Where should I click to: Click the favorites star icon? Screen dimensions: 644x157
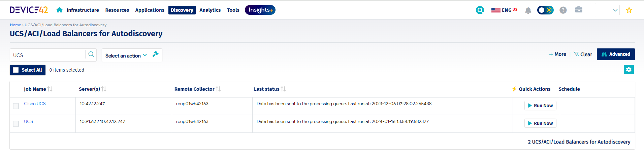click(629, 10)
